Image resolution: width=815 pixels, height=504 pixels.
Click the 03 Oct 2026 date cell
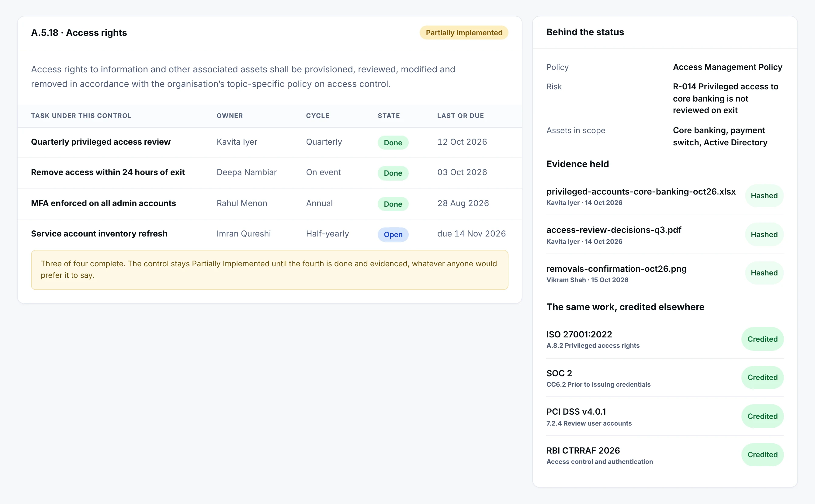pos(462,172)
